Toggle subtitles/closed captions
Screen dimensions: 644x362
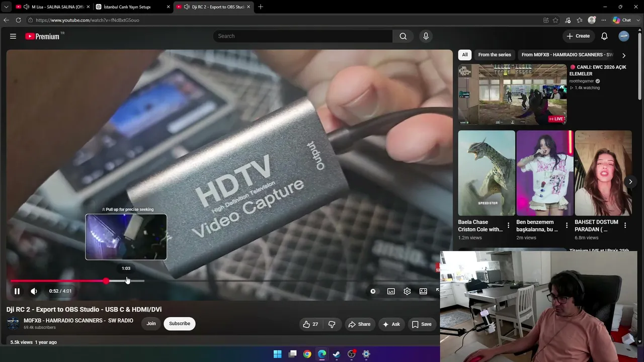[x=391, y=291]
